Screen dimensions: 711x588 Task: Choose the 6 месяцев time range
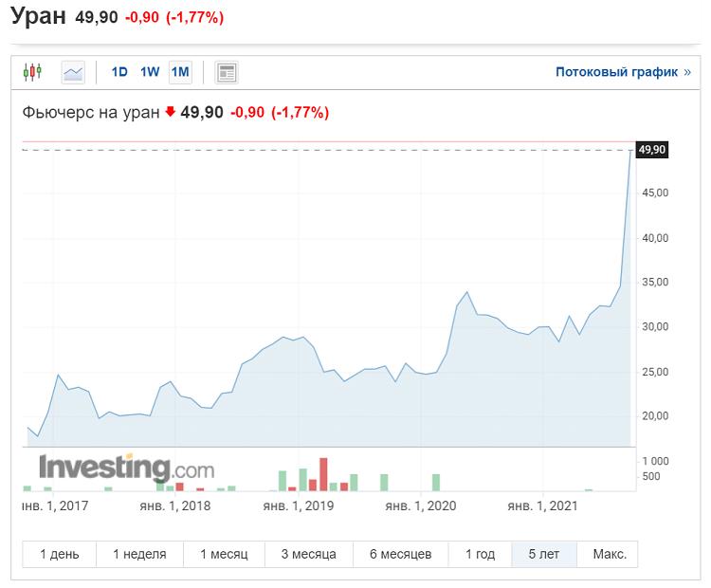point(400,554)
